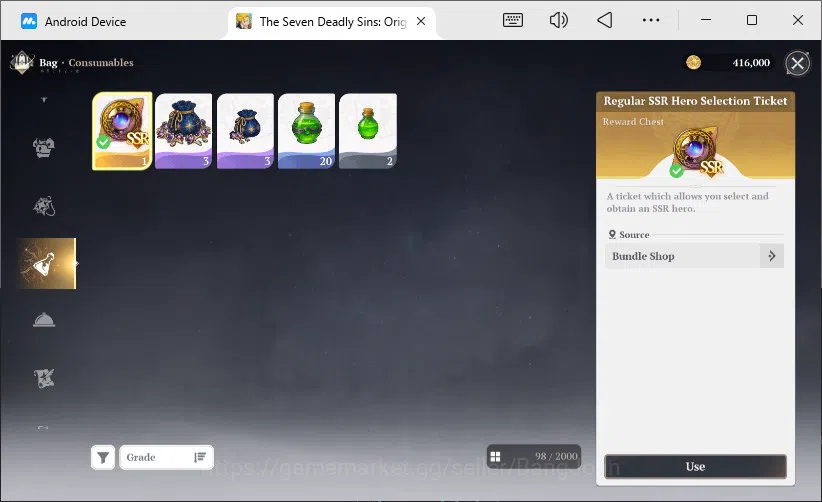Select the Regular SSR Hero Selection Ticket item

click(122, 131)
